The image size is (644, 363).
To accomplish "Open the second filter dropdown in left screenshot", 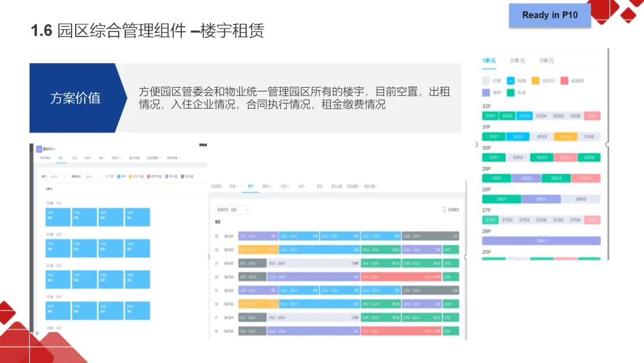I will point(92,176).
